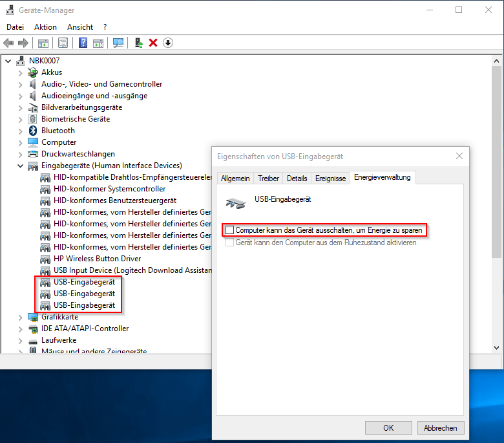Click the Back arrow toolbar icon
The height and width of the screenshot is (443, 504).
pos(8,43)
